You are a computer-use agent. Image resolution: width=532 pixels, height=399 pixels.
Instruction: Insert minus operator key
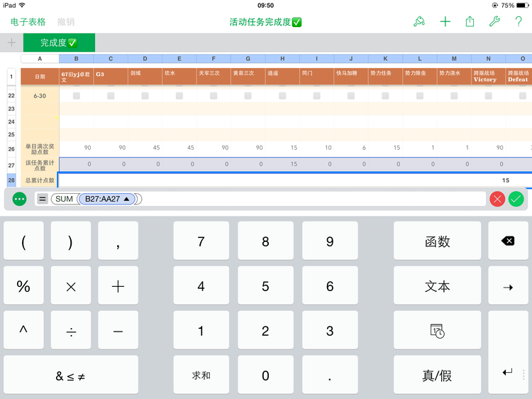[x=118, y=330]
